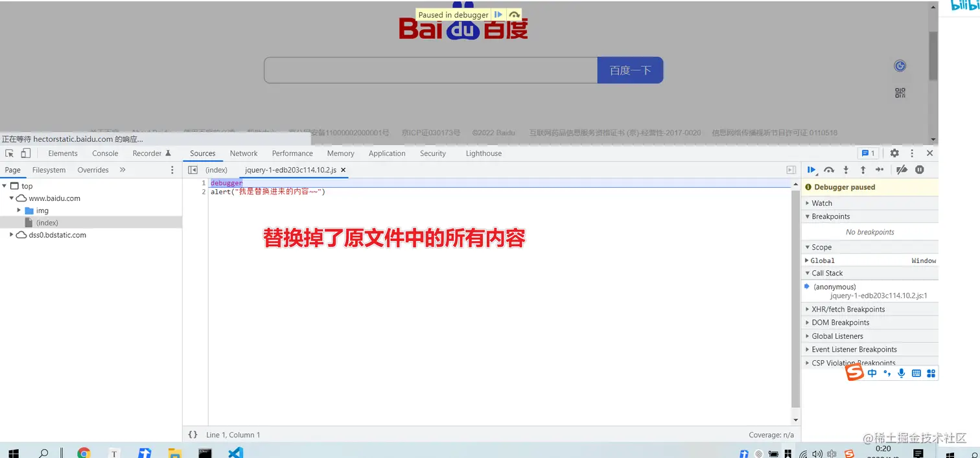Select the Page navigator tab
This screenshot has width=980, height=458.
[13, 170]
